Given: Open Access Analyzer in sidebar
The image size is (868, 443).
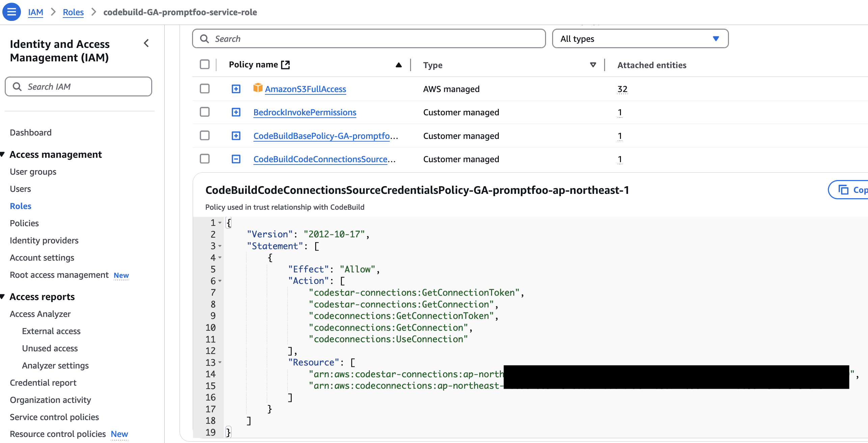Looking at the screenshot, I should (40, 314).
